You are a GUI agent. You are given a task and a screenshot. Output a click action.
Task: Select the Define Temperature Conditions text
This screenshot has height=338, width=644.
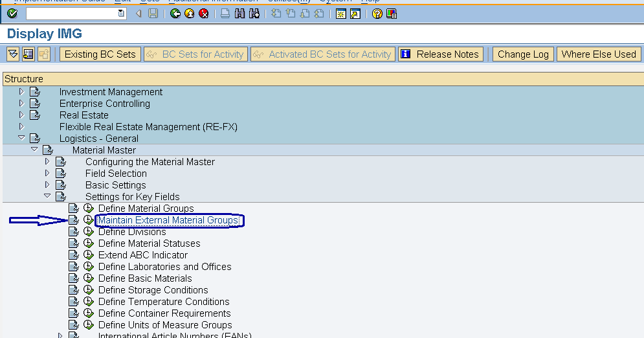164,302
